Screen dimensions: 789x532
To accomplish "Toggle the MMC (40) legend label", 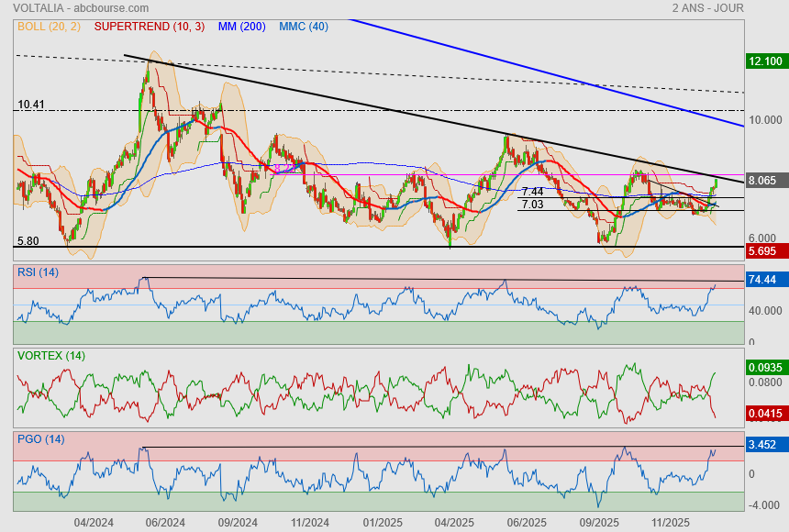I will 304,26.
